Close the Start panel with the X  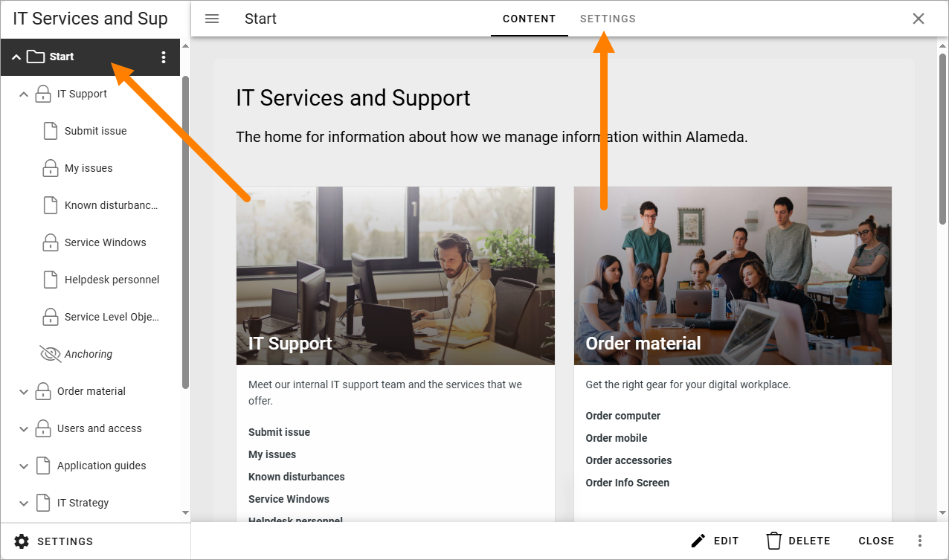pos(919,19)
